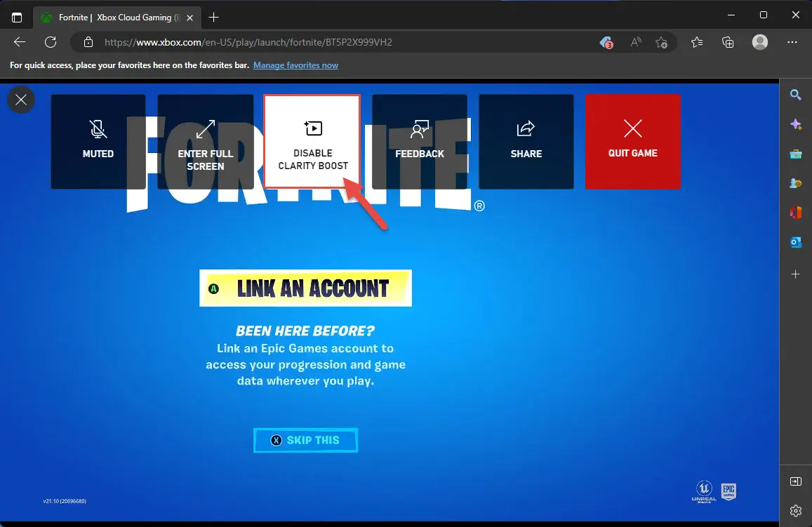
Task: Click Disable Clarity Boost tile
Action: tap(312, 141)
